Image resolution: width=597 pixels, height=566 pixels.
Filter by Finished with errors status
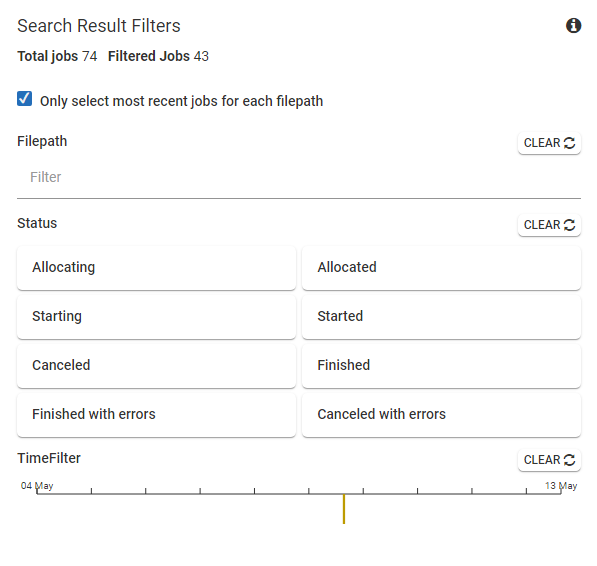click(156, 415)
